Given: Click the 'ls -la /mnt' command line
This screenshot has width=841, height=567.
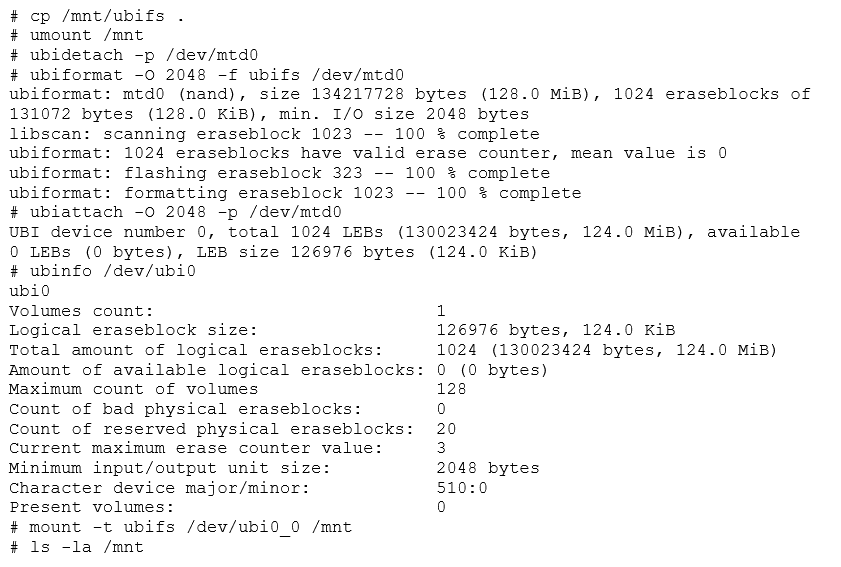Looking at the screenshot, I should pyautogui.click(x=77, y=547).
